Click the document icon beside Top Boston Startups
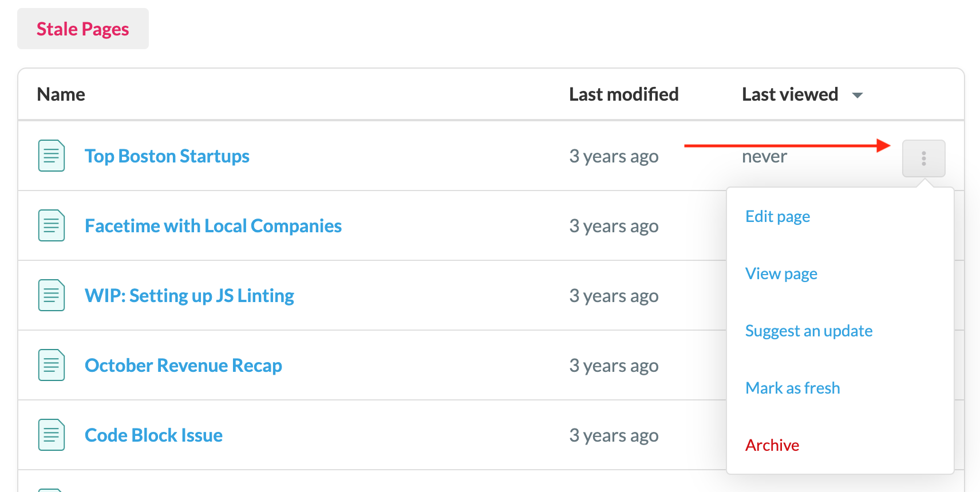Viewport: 980px width, 492px height. point(52,156)
